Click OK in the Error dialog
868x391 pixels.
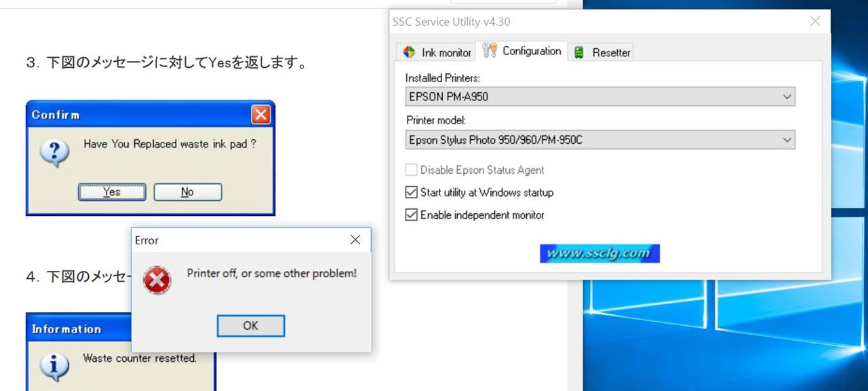point(251,326)
